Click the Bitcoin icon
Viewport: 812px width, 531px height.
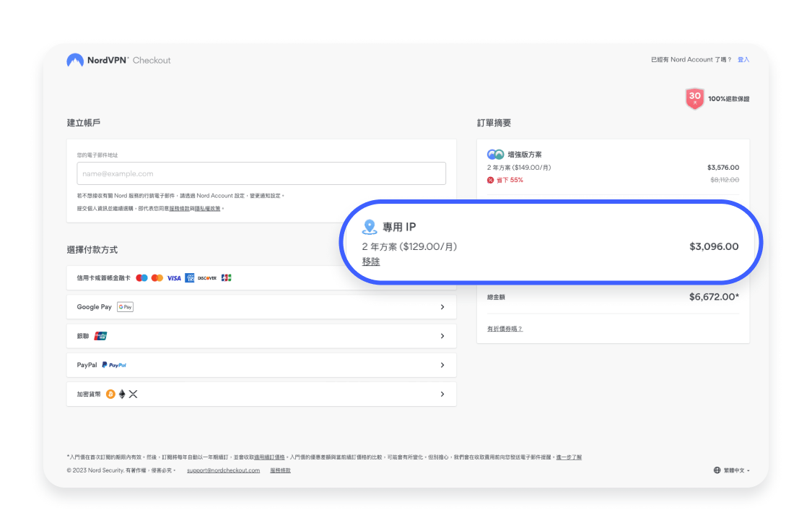click(x=110, y=394)
